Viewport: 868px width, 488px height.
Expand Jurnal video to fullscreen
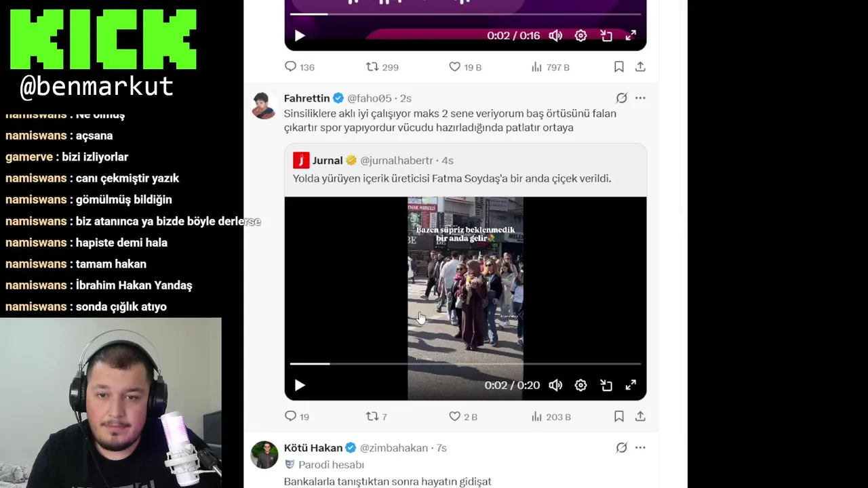tap(631, 386)
